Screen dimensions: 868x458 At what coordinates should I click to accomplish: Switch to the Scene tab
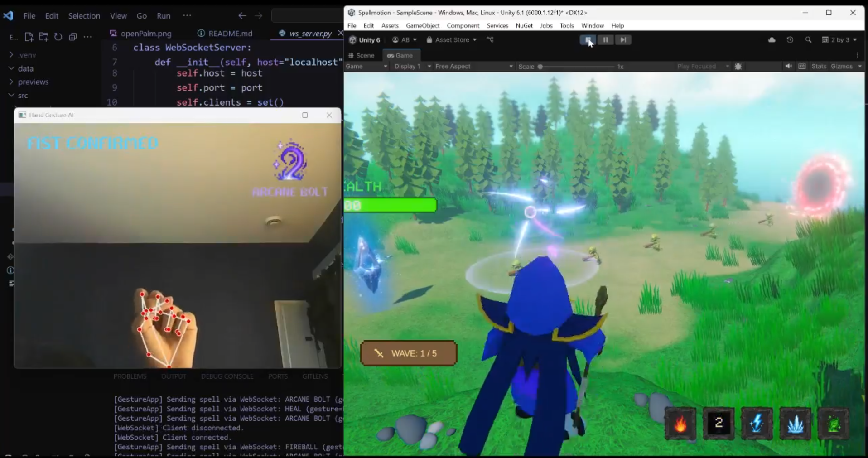(x=362, y=55)
